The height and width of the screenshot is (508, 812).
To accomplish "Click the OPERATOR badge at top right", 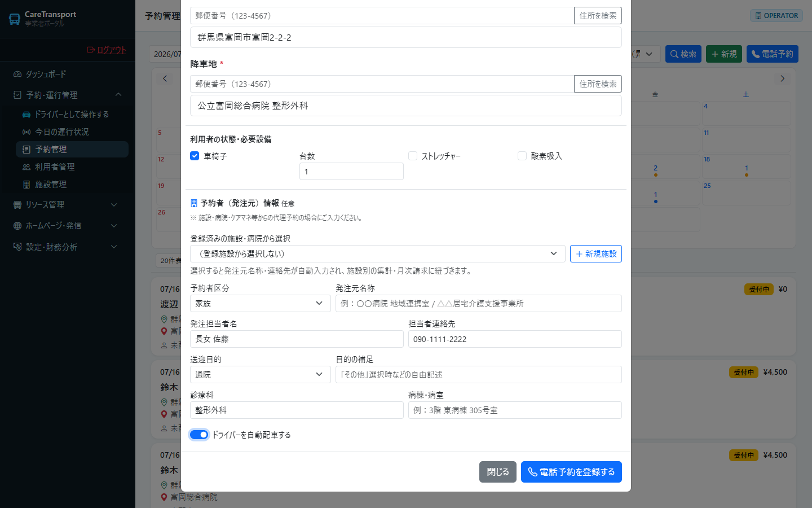I will pyautogui.click(x=776, y=15).
